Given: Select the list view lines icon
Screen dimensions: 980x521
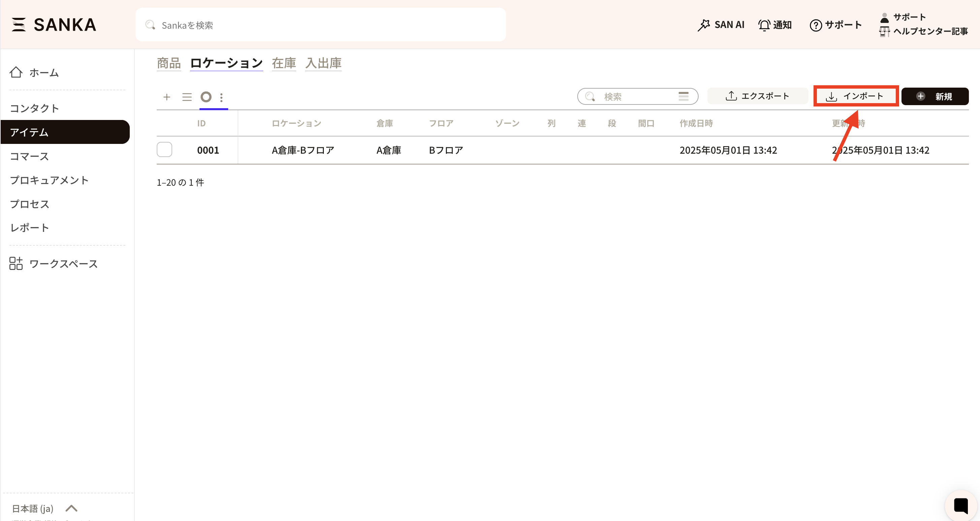Looking at the screenshot, I should [187, 97].
